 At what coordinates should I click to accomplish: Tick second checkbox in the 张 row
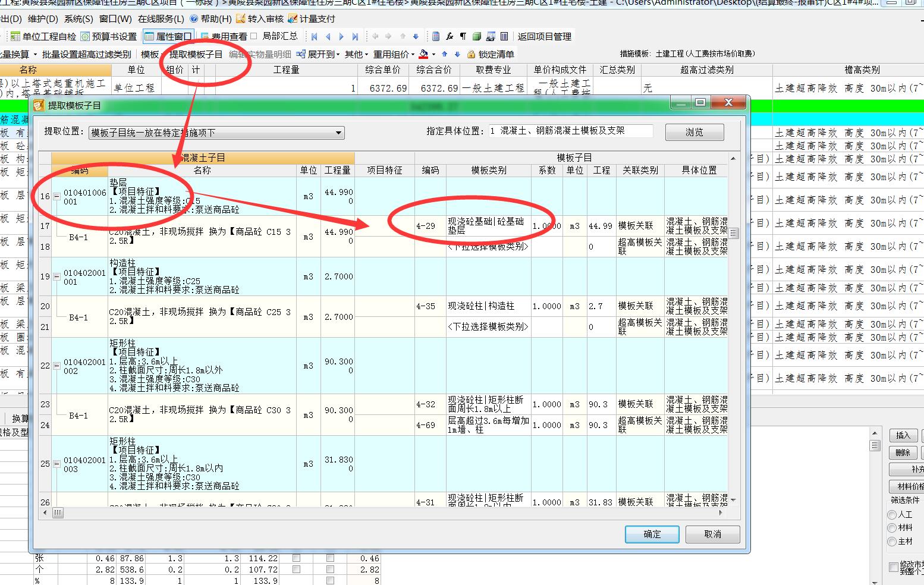(330, 558)
